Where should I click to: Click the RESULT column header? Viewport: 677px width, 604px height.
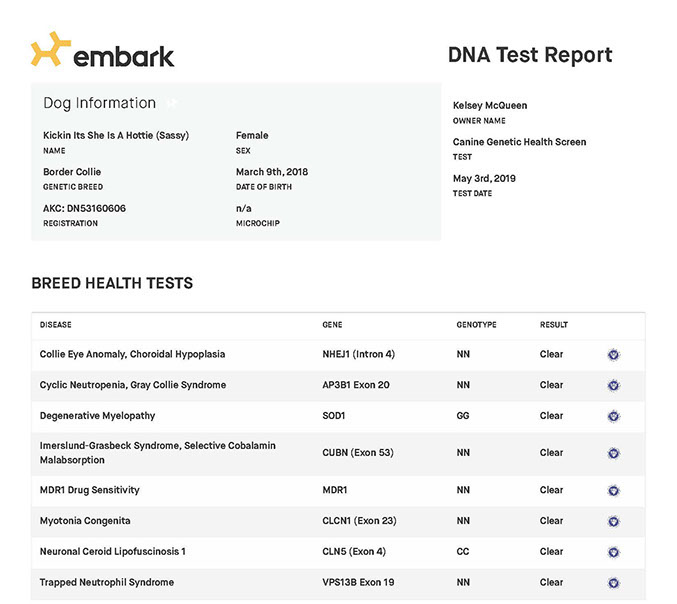pyautogui.click(x=553, y=325)
